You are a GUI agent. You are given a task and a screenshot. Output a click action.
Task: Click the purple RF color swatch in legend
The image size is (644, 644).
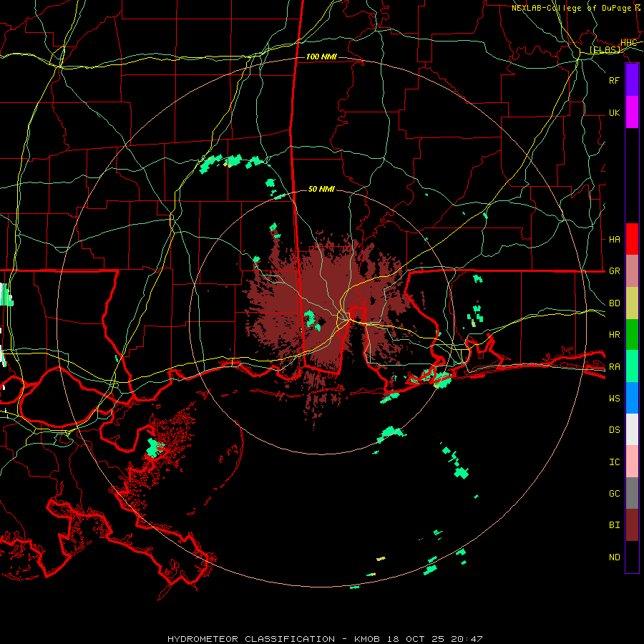click(x=632, y=80)
